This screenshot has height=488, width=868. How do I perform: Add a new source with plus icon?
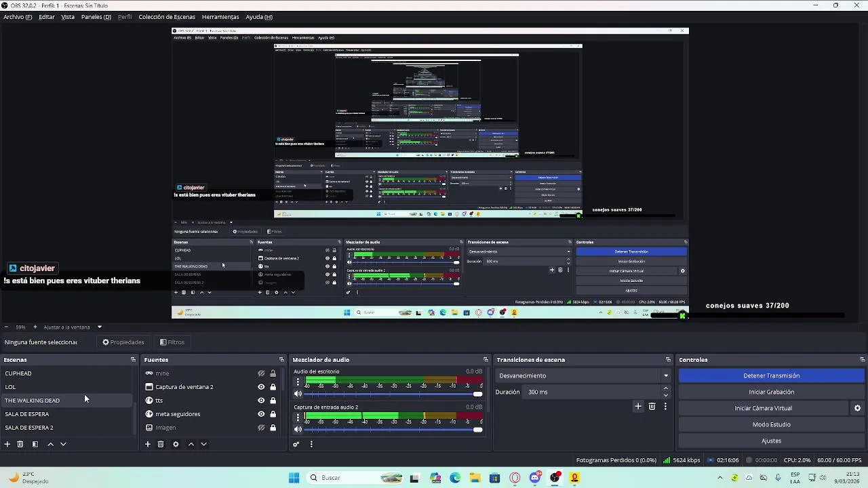click(x=148, y=444)
